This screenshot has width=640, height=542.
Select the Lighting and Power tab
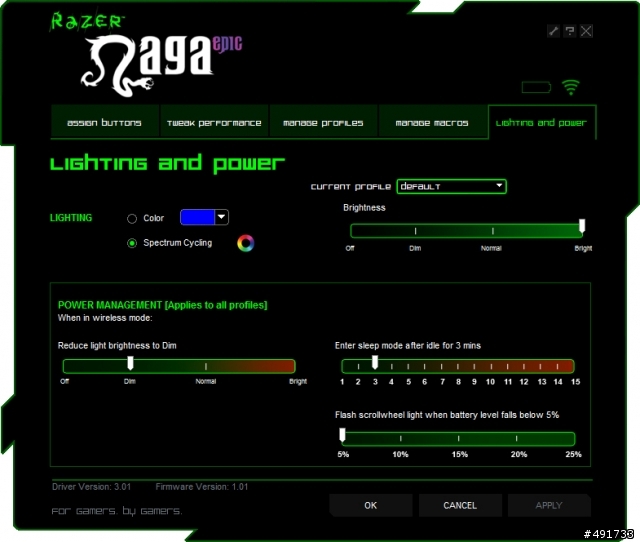(x=542, y=122)
